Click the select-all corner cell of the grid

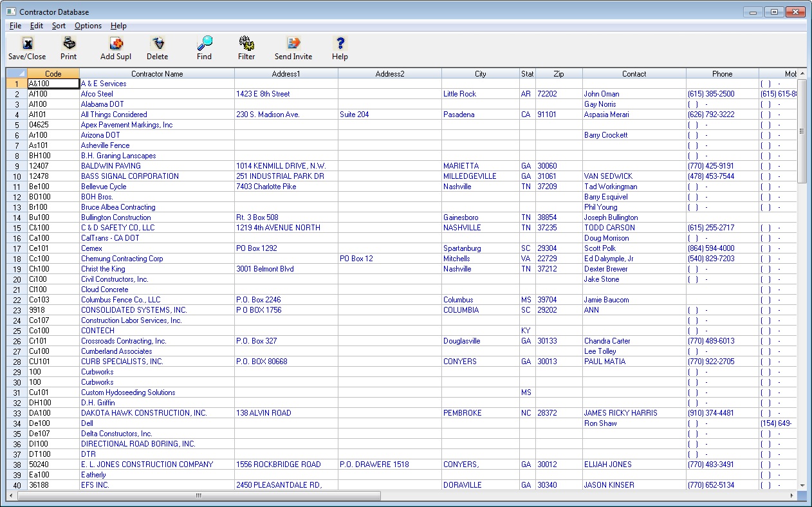pyautogui.click(x=17, y=73)
